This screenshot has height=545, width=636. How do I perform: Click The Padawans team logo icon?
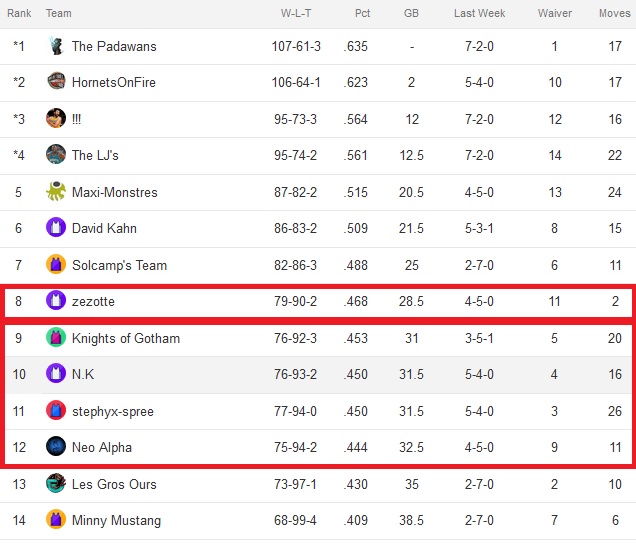pyautogui.click(x=56, y=46)
